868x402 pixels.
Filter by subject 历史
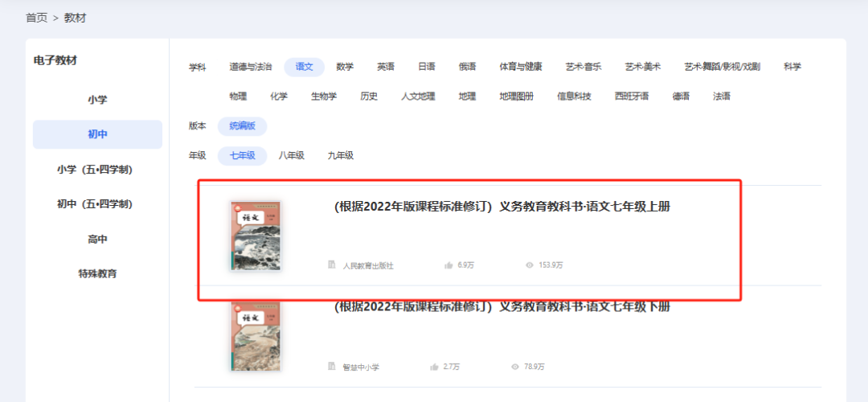(x=369, y=96)
